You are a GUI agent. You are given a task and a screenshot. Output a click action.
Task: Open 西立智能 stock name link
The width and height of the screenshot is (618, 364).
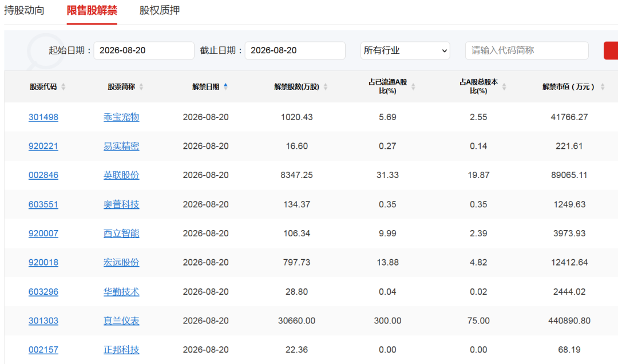pyautogui.click(x=121, y=234)
